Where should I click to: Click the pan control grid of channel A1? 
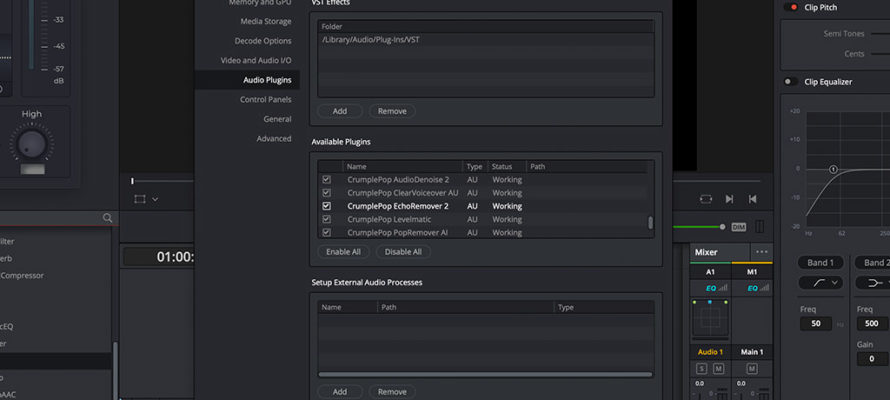pyautogui.click(x=710, y=319)
